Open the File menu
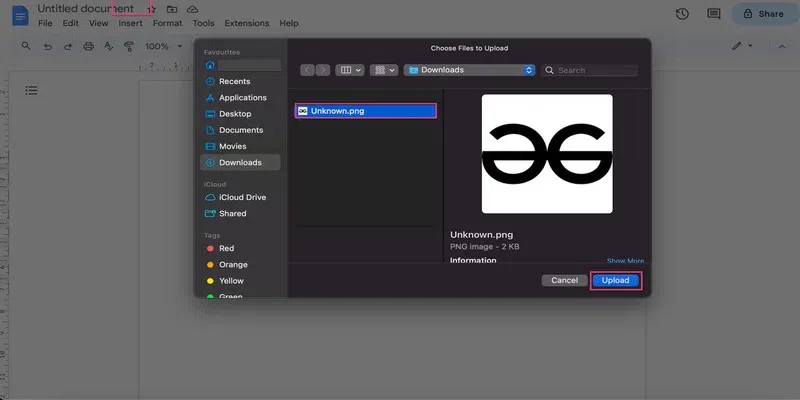Viewport: 800px width, 400px height. (45, 23)
